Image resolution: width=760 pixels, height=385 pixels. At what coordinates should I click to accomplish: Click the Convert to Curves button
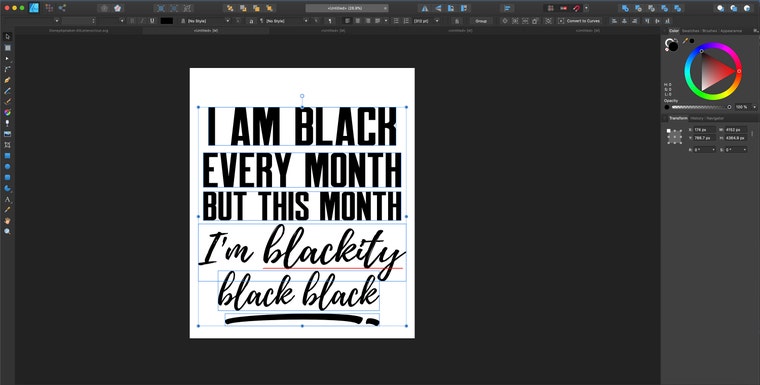(x=579, y=21)
